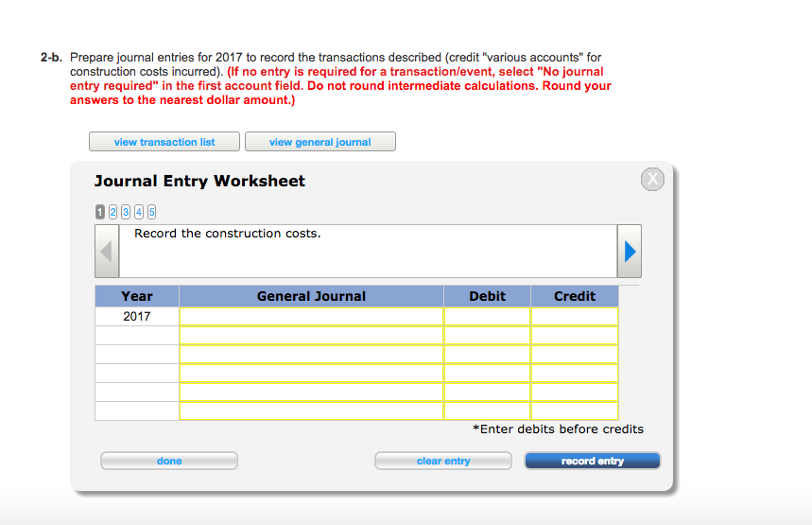Image resolution: width=812 pixels, height=525 pixels.
Task: Click the done button
Action: coord(169,461)
